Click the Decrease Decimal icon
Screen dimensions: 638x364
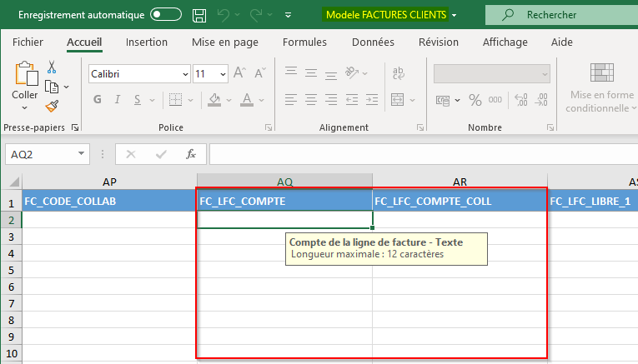pyautogui.click(x=541, y=100)
